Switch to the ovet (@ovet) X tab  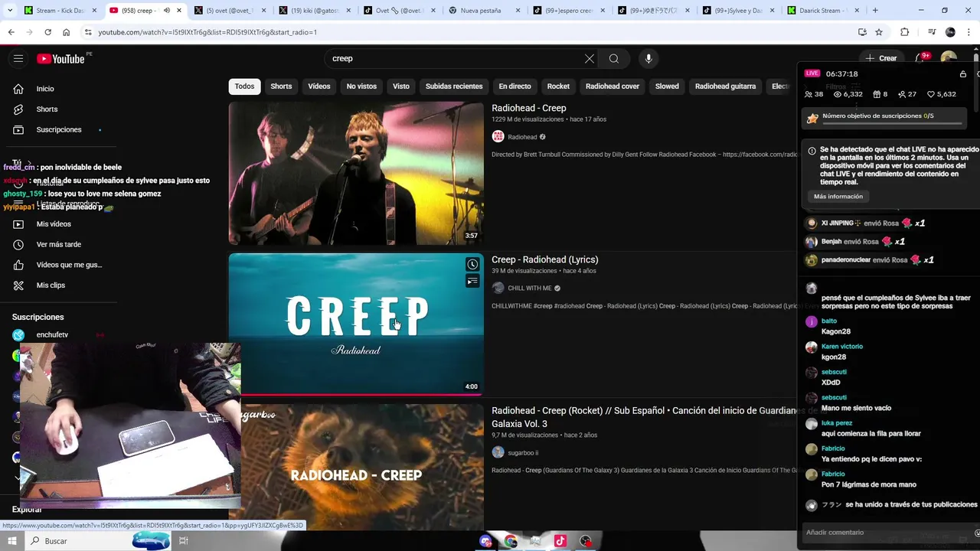(x=229, y=11)
